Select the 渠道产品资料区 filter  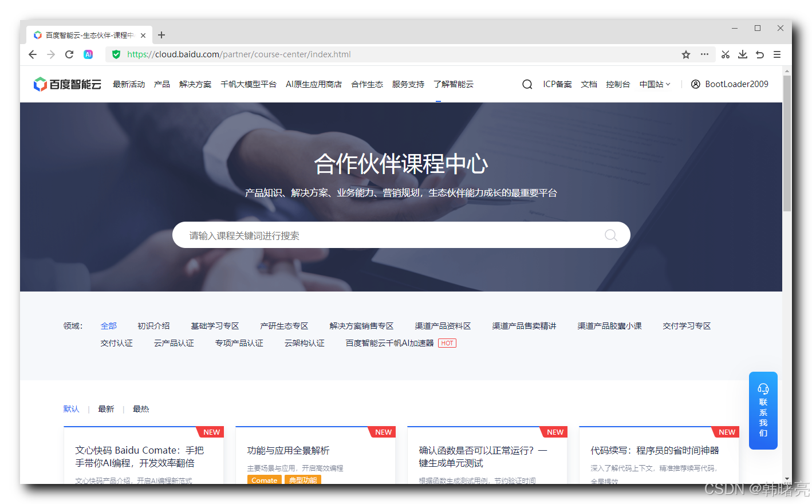(443, 326)
